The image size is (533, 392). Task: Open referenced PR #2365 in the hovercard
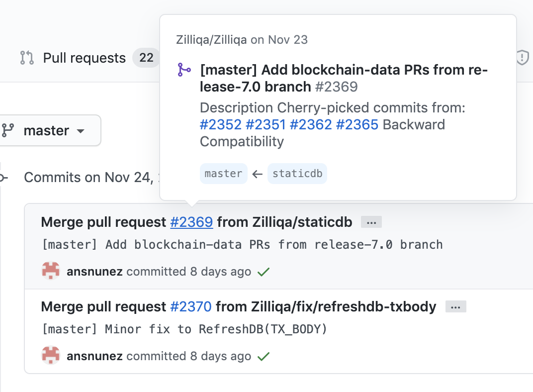point(357,124)
